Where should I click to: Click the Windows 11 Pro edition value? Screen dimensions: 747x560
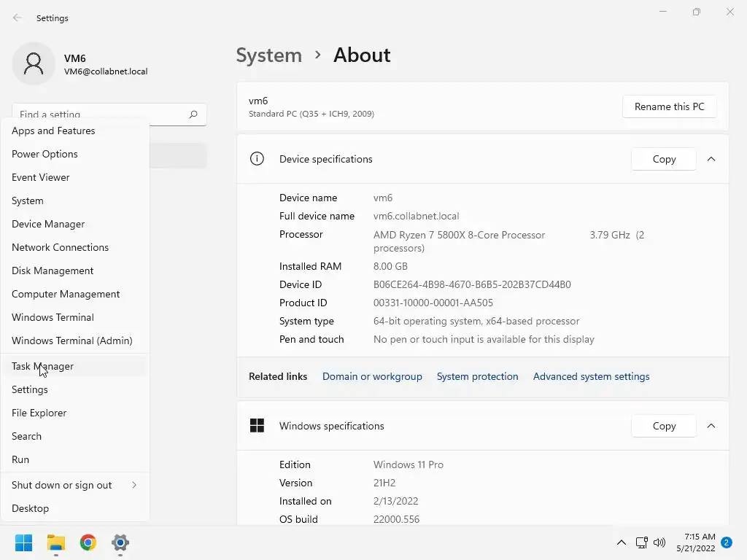(409, 464)
